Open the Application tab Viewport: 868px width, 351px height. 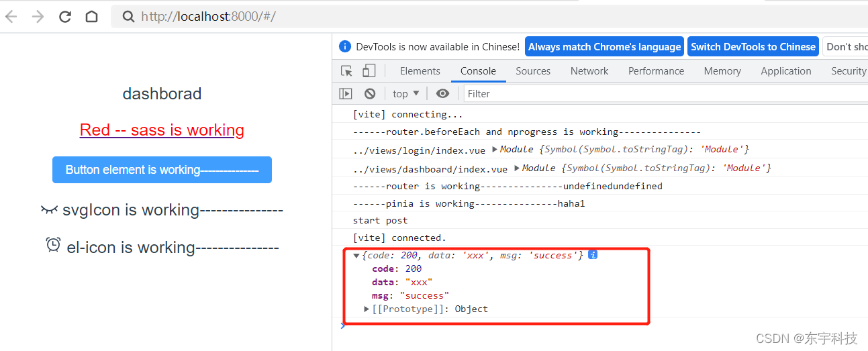786,71
